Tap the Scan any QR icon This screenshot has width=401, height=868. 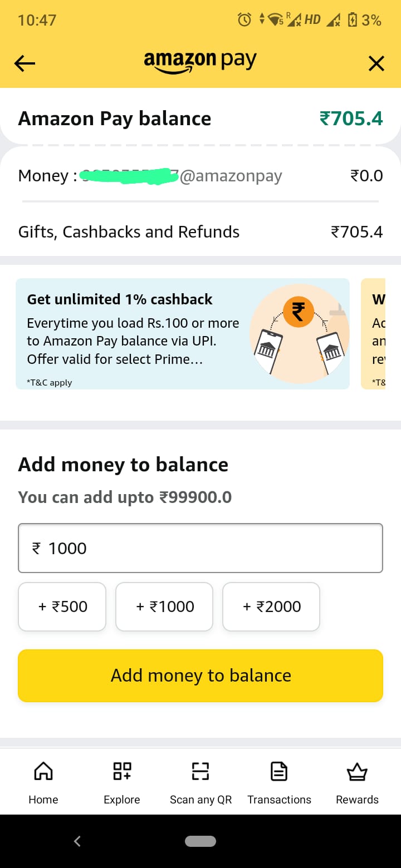coord(200,772)
